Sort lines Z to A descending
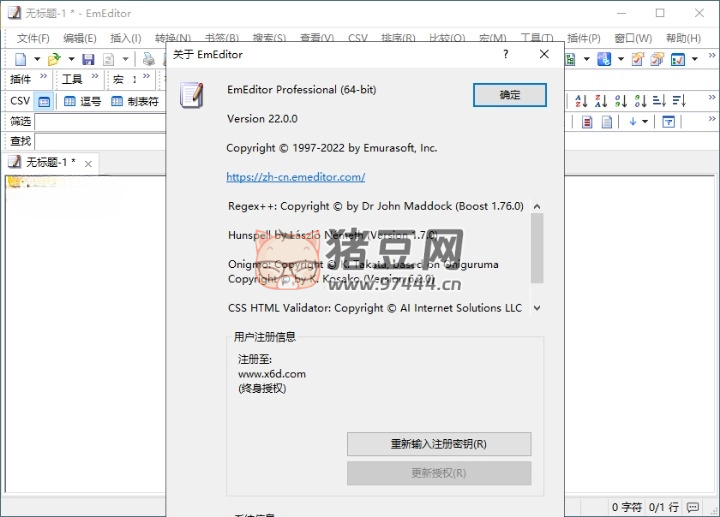Image resolution: width=720 pixels, height=517 pixels. (602, 101)
